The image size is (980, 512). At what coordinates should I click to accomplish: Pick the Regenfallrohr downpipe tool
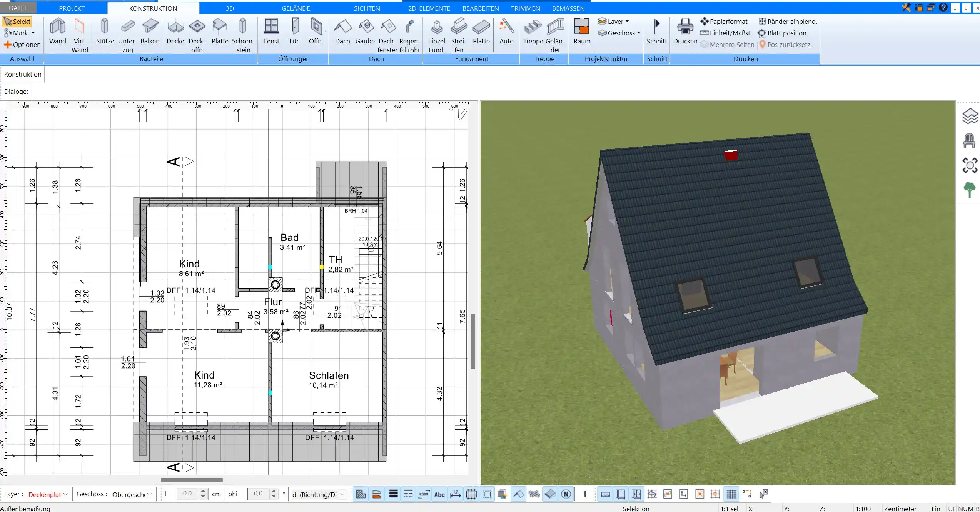coord(409,35)
